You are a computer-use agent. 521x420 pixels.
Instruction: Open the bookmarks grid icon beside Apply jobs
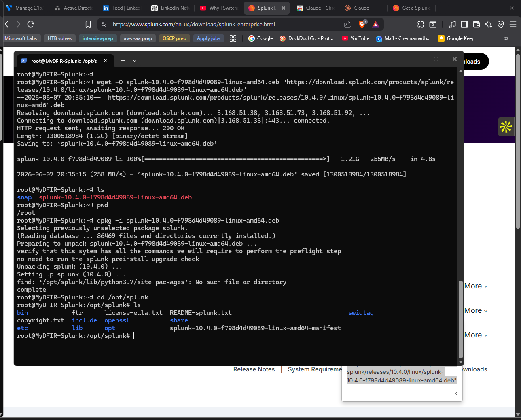click(233, 38)
